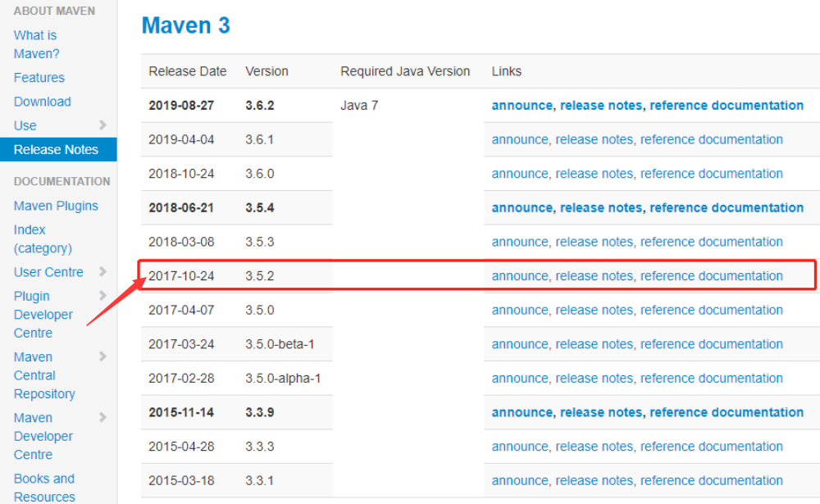Open the Books and Resources link

tap(44, 488)
